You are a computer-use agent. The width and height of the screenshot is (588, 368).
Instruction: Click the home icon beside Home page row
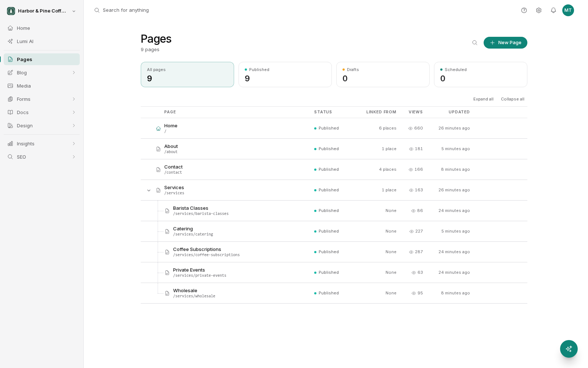(x=158, y=128)
